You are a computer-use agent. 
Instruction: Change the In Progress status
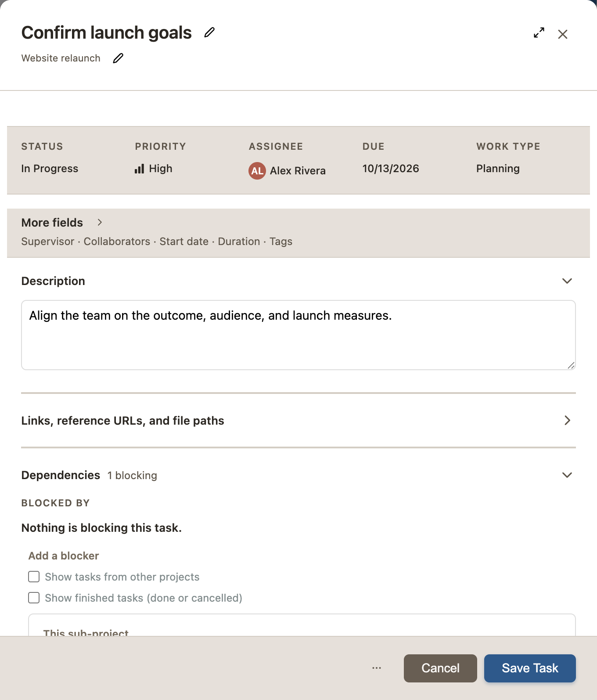tap(50, 169)
